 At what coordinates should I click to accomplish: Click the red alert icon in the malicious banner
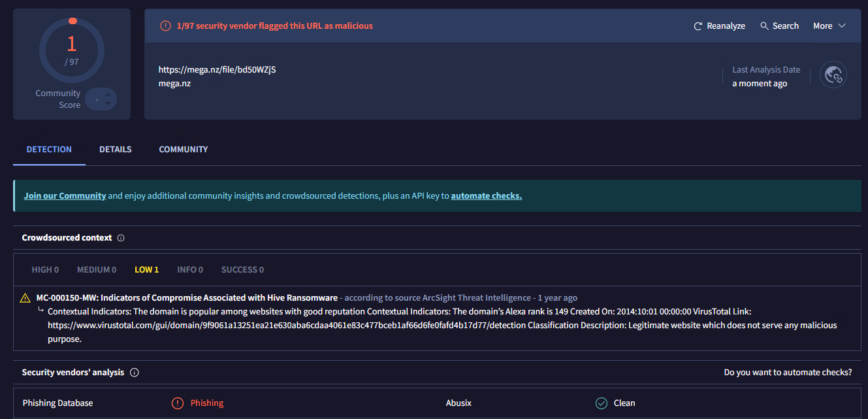(x=165, y=26)
